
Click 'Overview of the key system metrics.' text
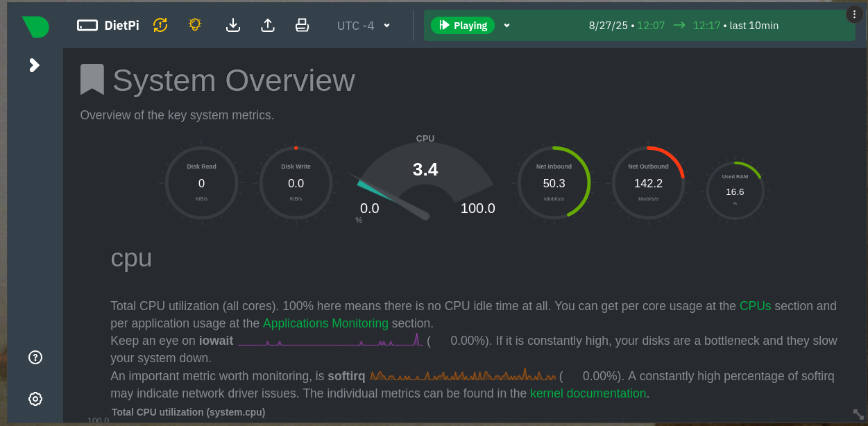click(x=177, y=115)
